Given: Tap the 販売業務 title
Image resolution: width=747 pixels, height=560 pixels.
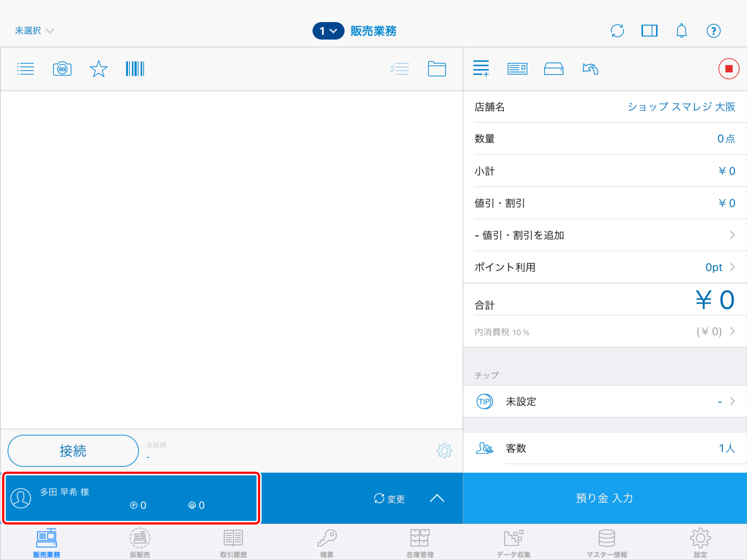Looking at the screenshot, I should (373, 31).
